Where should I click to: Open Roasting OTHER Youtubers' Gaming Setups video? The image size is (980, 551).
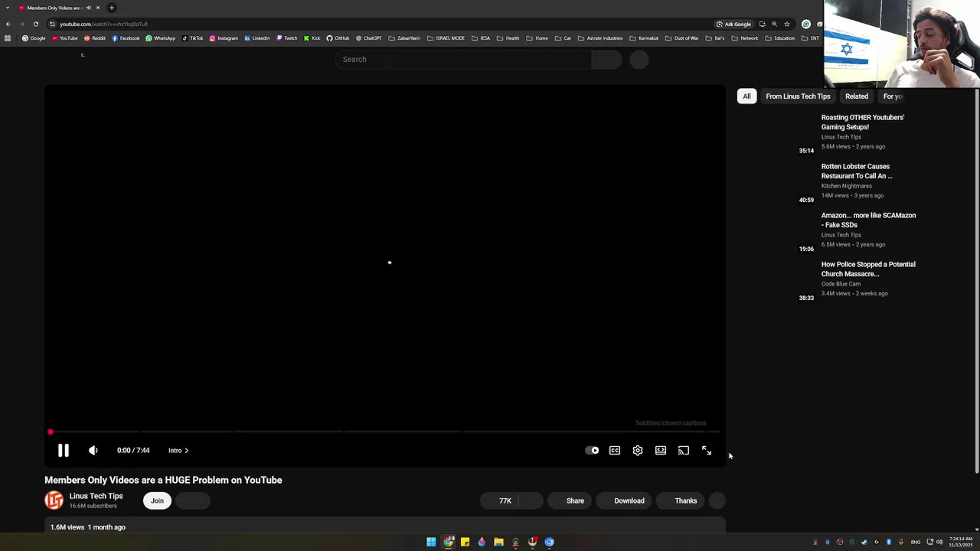(863, 122)
